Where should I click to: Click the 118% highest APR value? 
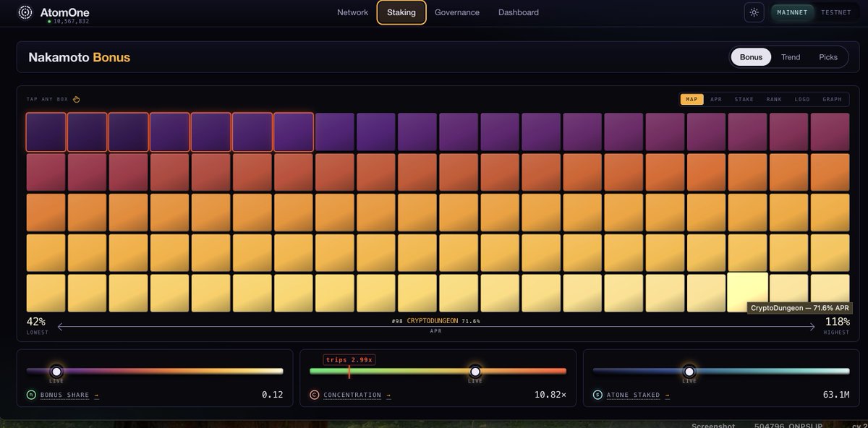click(838, 321)
